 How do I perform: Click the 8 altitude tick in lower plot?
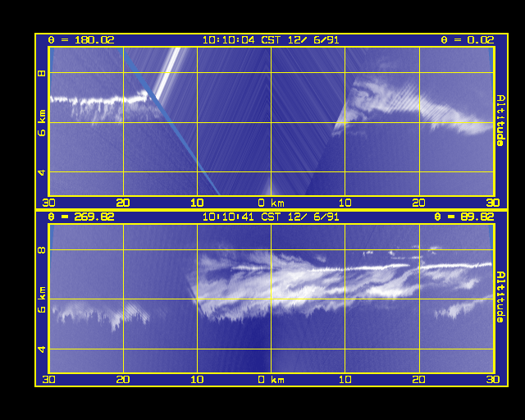(x=42, y=250)
